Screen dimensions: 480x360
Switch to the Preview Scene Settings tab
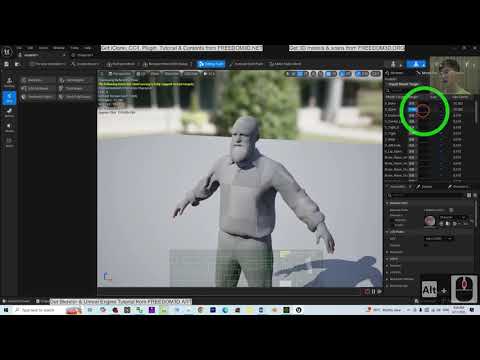pyautogui.click(x=459, y=187)
